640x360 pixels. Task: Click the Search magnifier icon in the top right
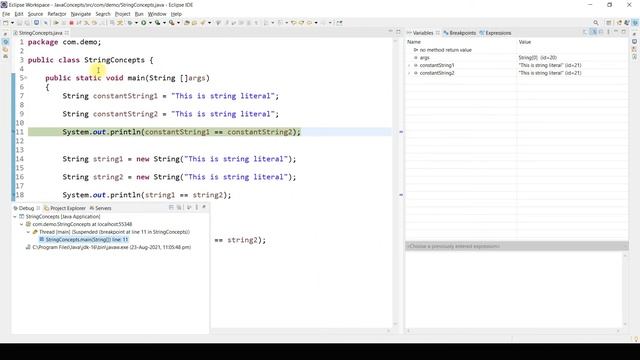tap(596, 23)
